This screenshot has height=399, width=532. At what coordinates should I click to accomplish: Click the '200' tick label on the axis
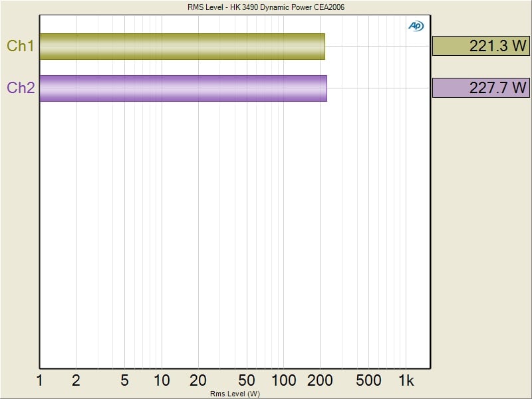[x=320, y=380]
